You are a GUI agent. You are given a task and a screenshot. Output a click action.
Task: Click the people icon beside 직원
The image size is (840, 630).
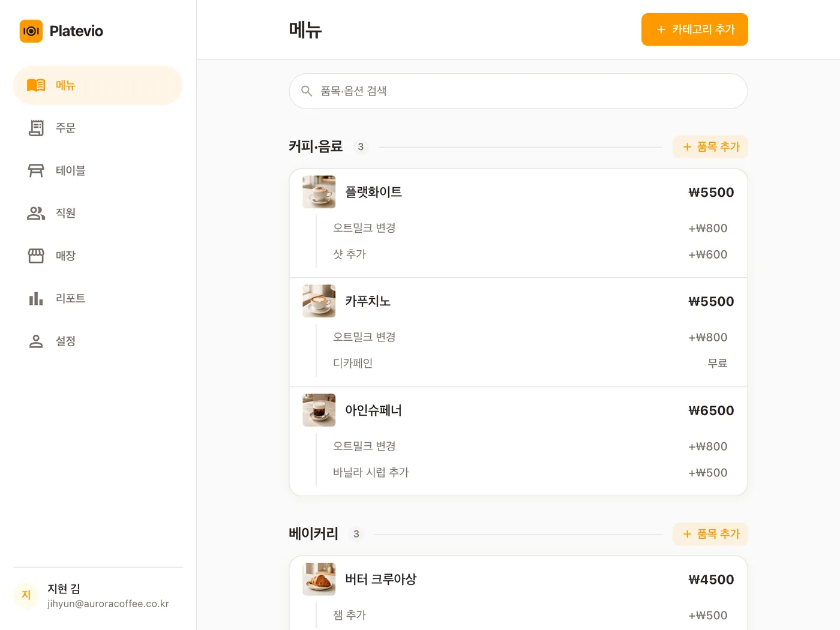coord(36,213)
